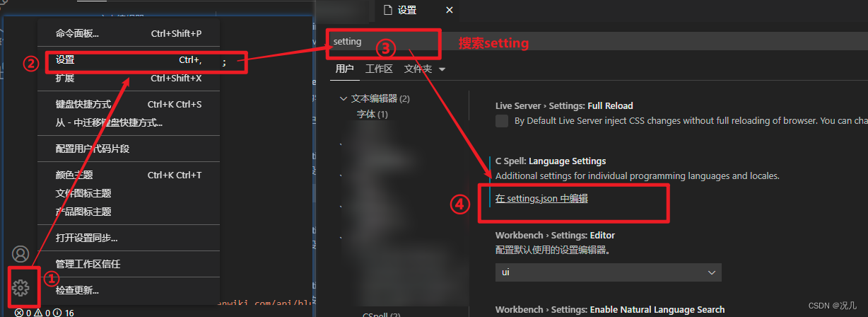Click 配置默认使用的设置编辑器 description text
Viewport: 868px width, 317px height.
[552, 250]
